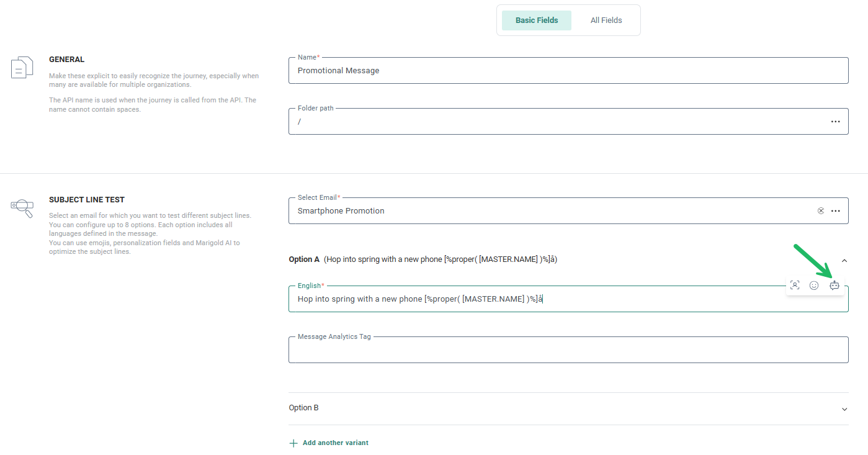The height and width of the screenshot is (455, 868).
Task: Expand Option B with the chevron
Action: pos(844,409)
